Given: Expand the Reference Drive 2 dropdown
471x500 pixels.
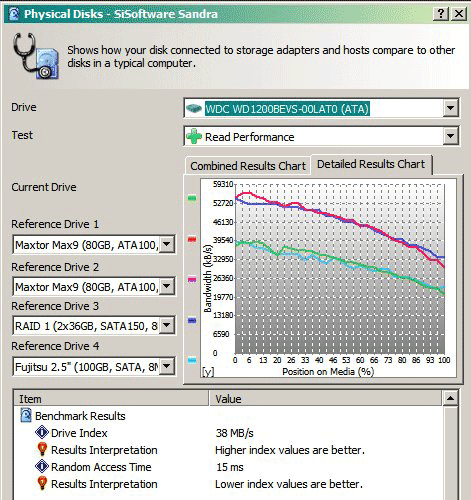Looking at the screenshot, I should pyautogui.click(x=167, y=286).
